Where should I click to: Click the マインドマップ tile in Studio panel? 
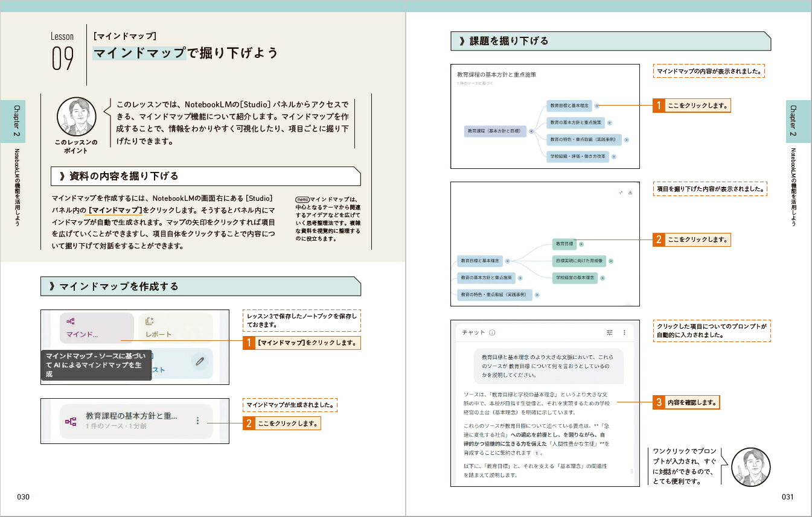tap(96, 328)
